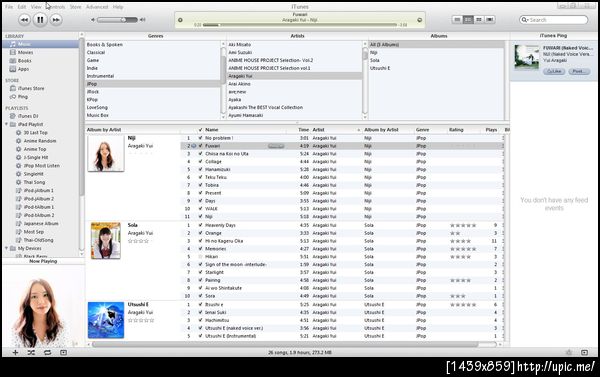
Task: Open the JPop Most Listen playlist
Action: coord(41,166)
